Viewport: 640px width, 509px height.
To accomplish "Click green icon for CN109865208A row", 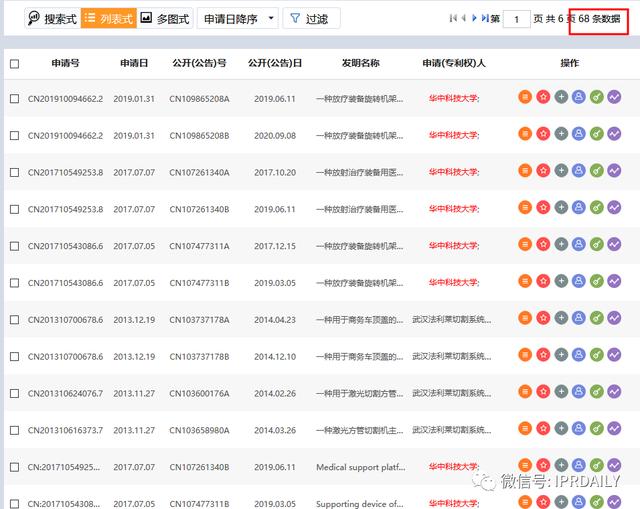I will coord(597,97).
